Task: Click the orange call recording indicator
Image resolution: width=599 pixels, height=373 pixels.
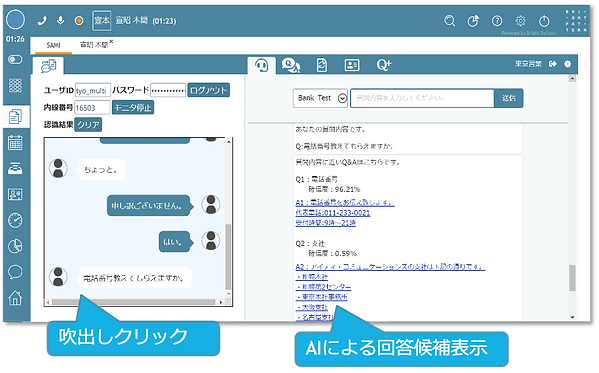Action: [79, 21]
